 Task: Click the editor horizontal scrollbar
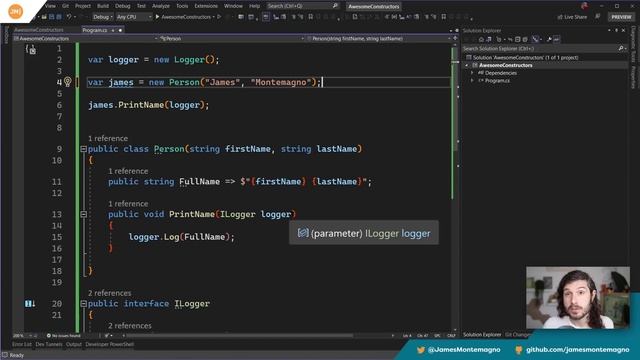click(241, 336)
